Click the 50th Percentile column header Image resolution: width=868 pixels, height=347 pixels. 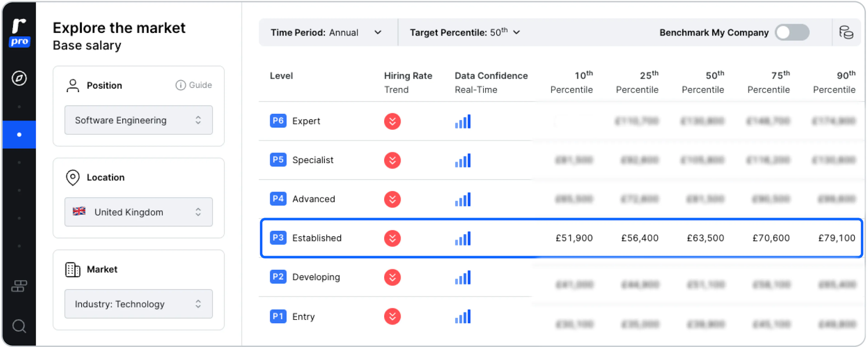coord(703,82)
